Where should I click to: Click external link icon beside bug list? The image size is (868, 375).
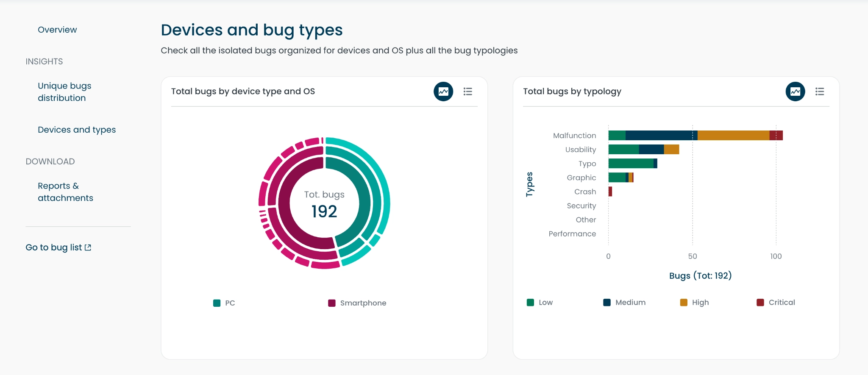coord(88,247)
